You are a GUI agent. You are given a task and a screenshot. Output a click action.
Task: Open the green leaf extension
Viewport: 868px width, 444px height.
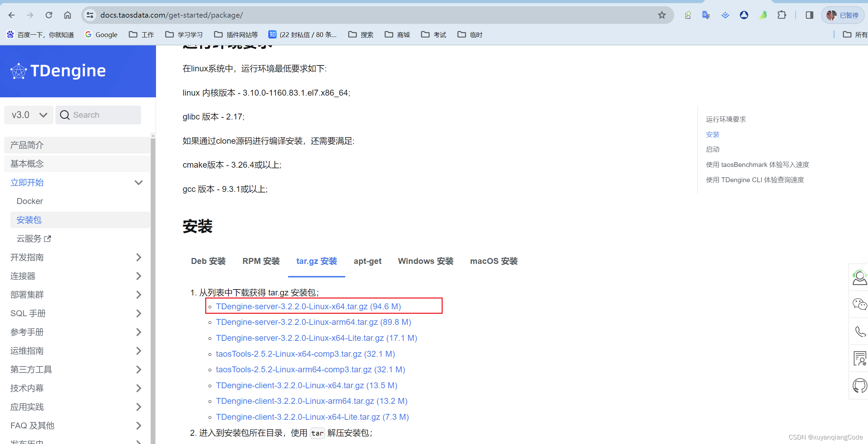tap(763, 15)
